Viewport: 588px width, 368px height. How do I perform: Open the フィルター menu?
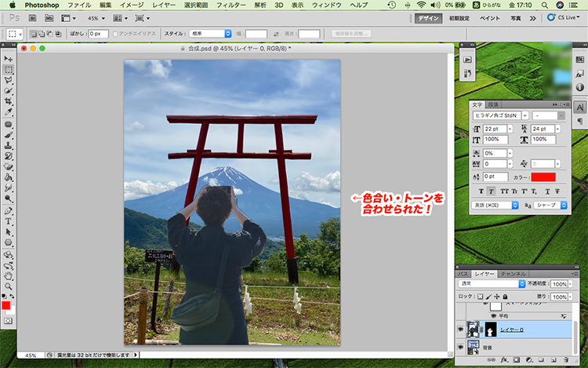click(x=231, y=5)
